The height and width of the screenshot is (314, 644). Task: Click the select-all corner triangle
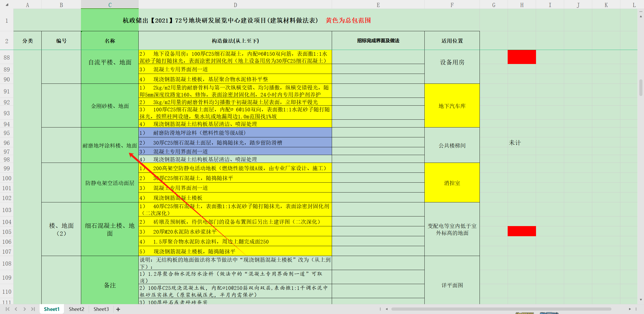[x=7, y=5]
